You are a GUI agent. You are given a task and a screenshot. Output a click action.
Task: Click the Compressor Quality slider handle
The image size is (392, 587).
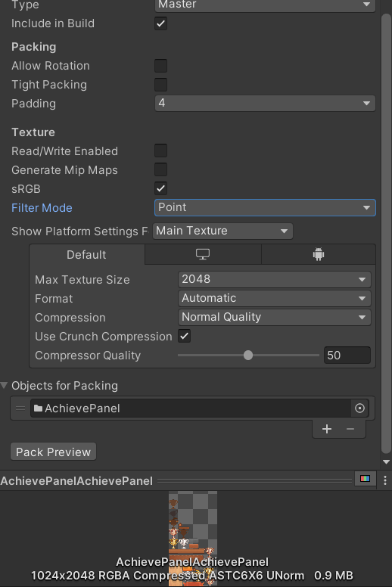tap(248, 356)
